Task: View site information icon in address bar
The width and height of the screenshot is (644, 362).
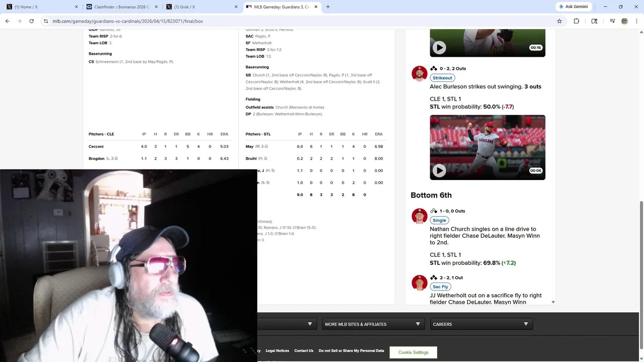Action: click(46, 21)
